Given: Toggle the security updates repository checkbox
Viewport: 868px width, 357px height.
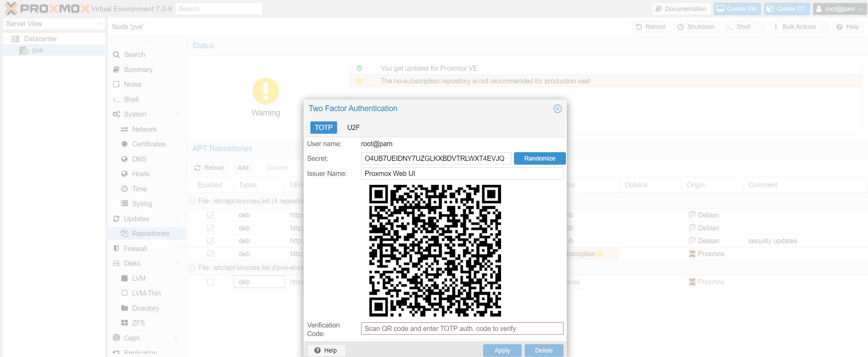Looking at the screenshot, I should pyautogui.click(x=210, y=241).
